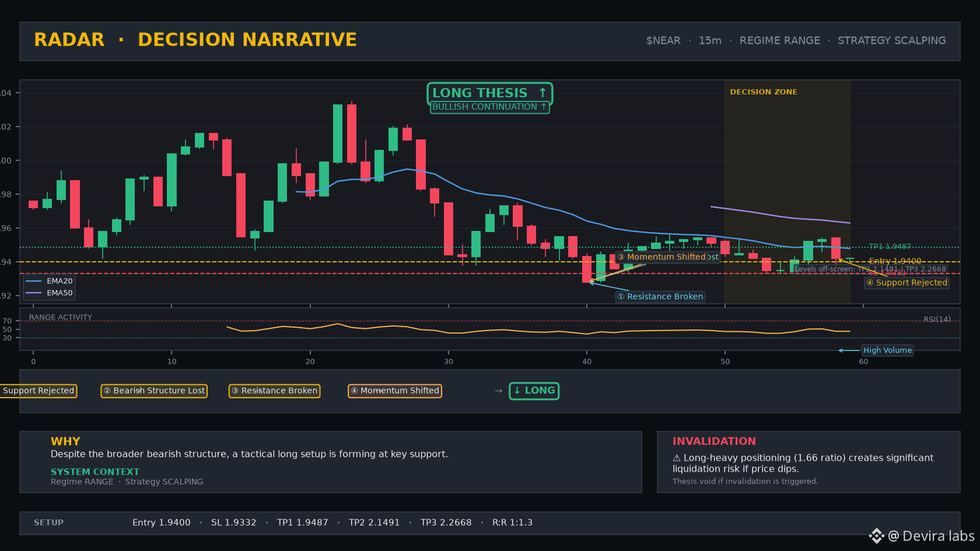Click the TP2 2.1491 setup value
This screenshot has width=980, height=551.
coord(374,523)
